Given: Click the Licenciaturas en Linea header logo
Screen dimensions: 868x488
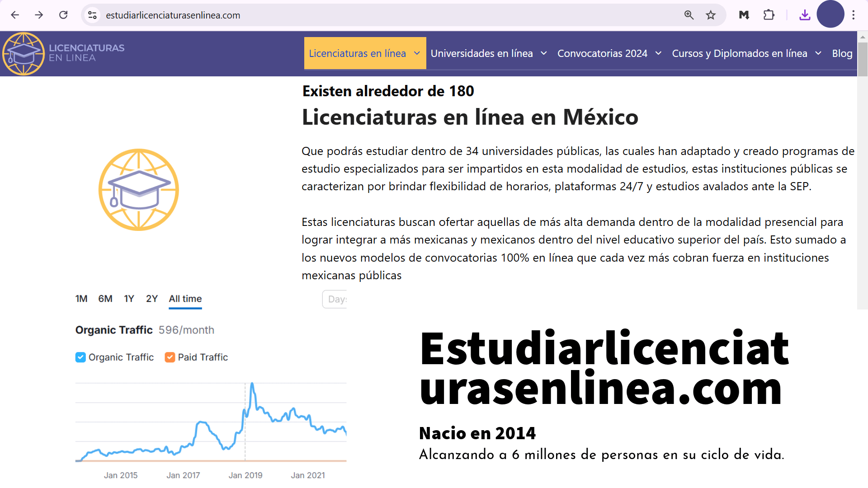Looking at the screenshot, I should pyautogui.click(x=63, y=53).
